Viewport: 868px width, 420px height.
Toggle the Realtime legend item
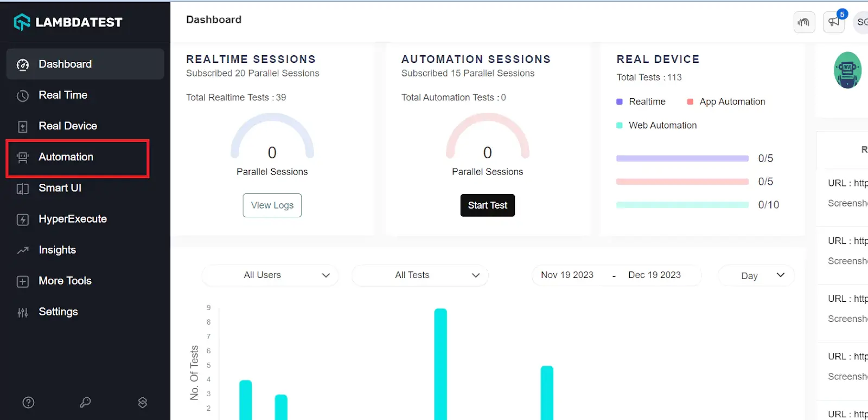(641, 102)
